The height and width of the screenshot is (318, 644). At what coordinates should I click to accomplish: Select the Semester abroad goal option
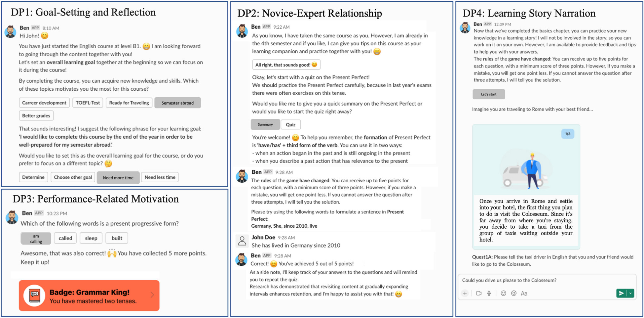pos(177,103)
